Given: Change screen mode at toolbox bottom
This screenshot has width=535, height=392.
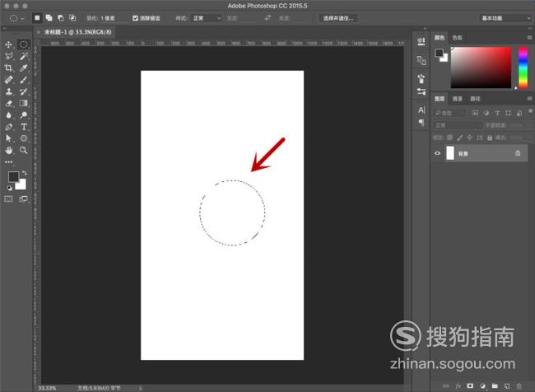Looking at the screenshot, I should (24, 198).
